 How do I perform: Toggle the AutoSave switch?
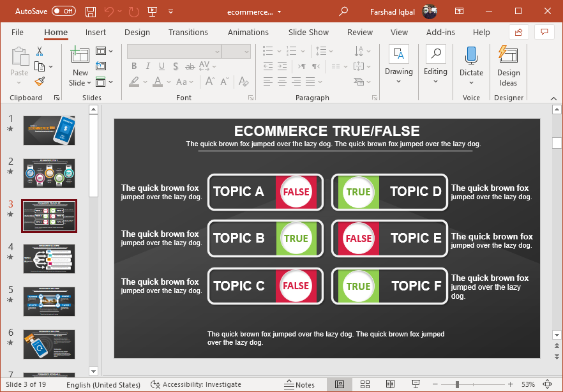(x=63, y=11)
